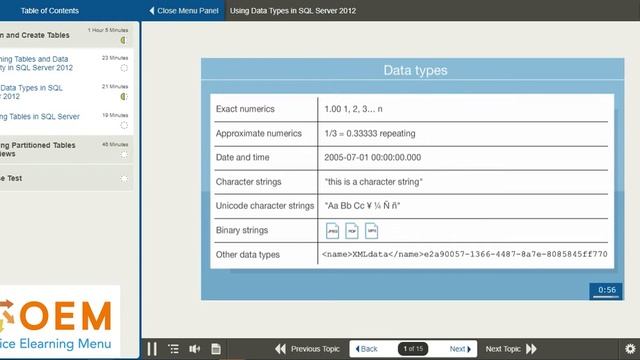Screen dimensions: 640x360
Task: Click the progress circle for 21 Minutes topic
Action: coord(124,97)
